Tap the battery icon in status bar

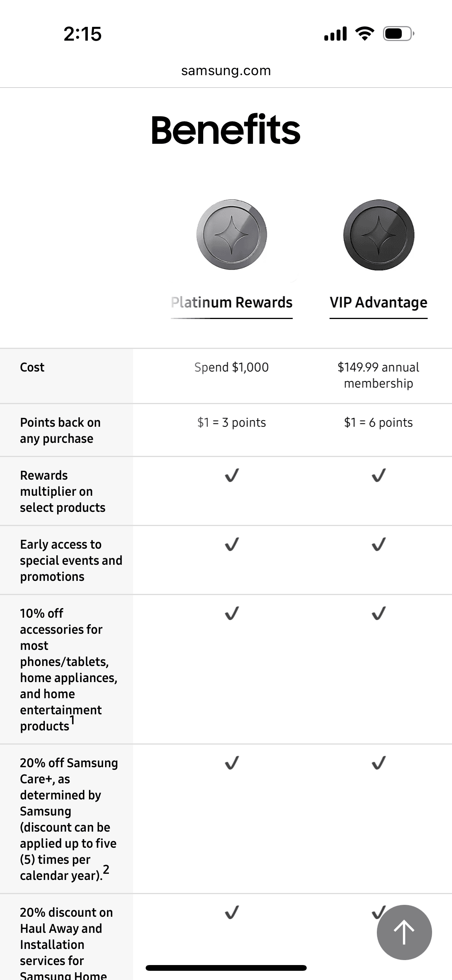pyautogui.click(x=398, y=34)
